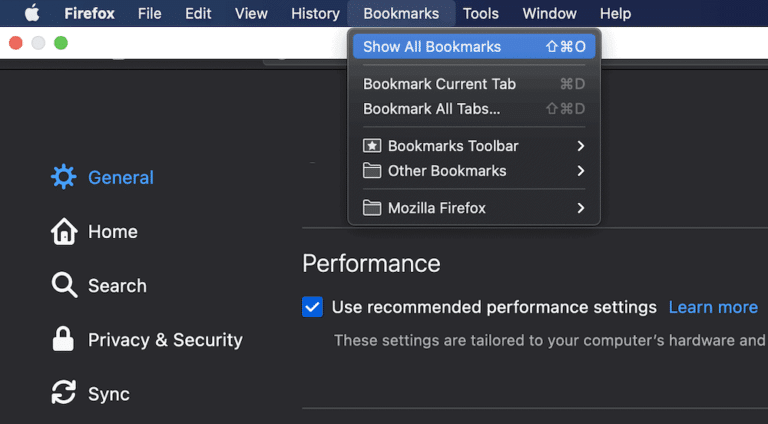The image size is (768, 424).
Task: Click the Mozilla Firefox folder icon
Action: [372, 208]
